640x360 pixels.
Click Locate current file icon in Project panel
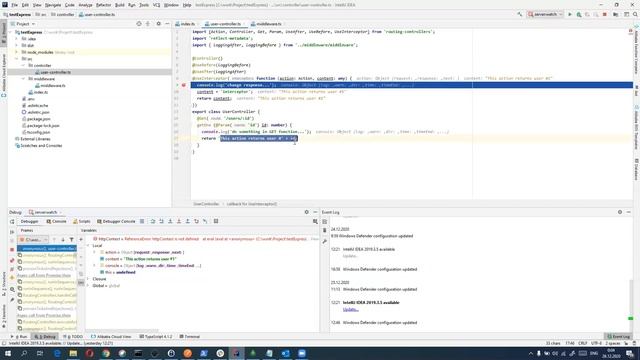tap(139, 24)
